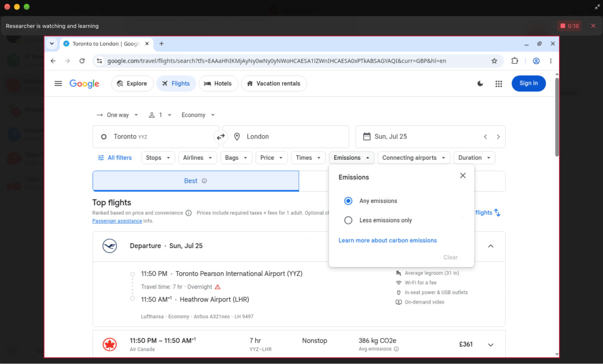The image size is (603, 364).
Task: Open Connecting airports filter dropdown
Action: 414,158
